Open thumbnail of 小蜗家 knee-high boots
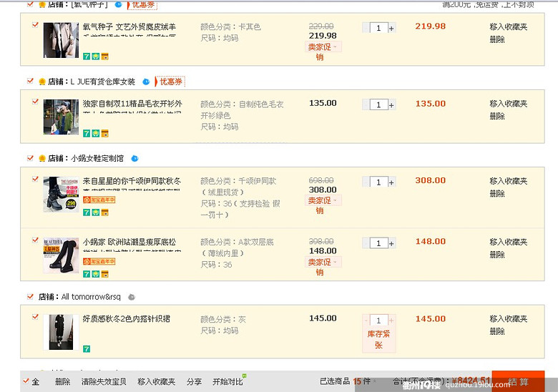Viewport: 558px width, 392px height. (x=61, y=255)
